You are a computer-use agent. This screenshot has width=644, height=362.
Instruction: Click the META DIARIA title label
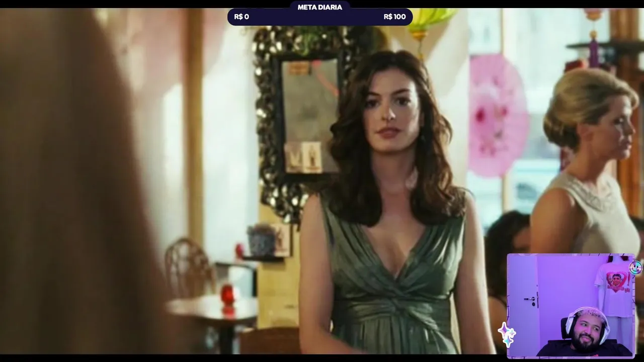320,7
